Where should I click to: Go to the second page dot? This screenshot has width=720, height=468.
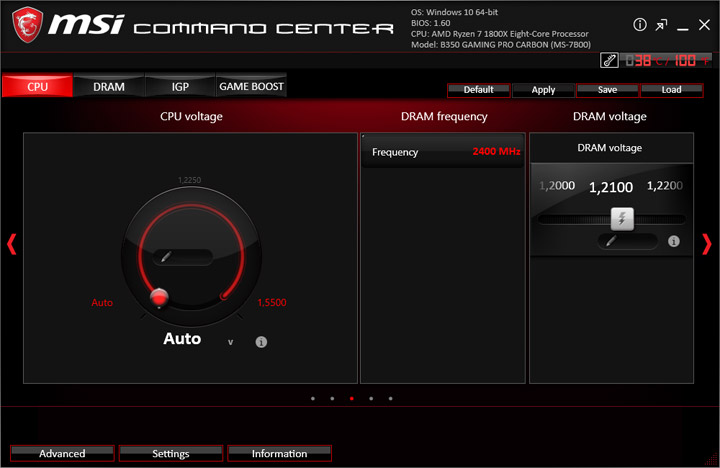(332, 399)
